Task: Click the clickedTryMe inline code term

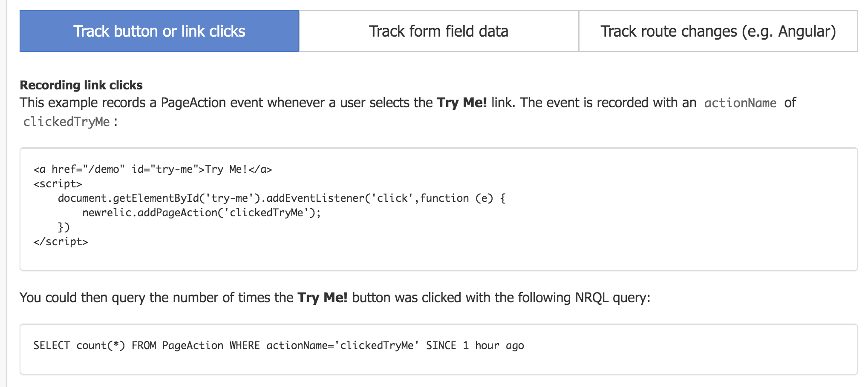Action: tap(66, 122)
